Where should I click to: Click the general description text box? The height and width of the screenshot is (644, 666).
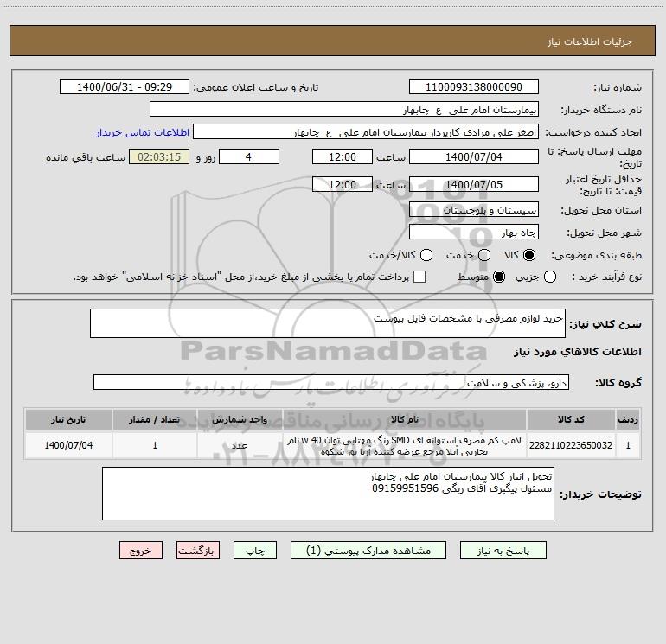tap(328, 323)
